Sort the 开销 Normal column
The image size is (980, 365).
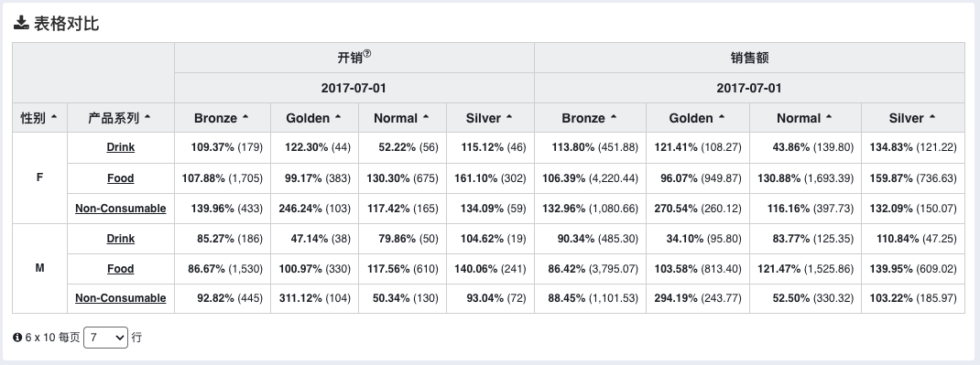(x=402, y=118)
